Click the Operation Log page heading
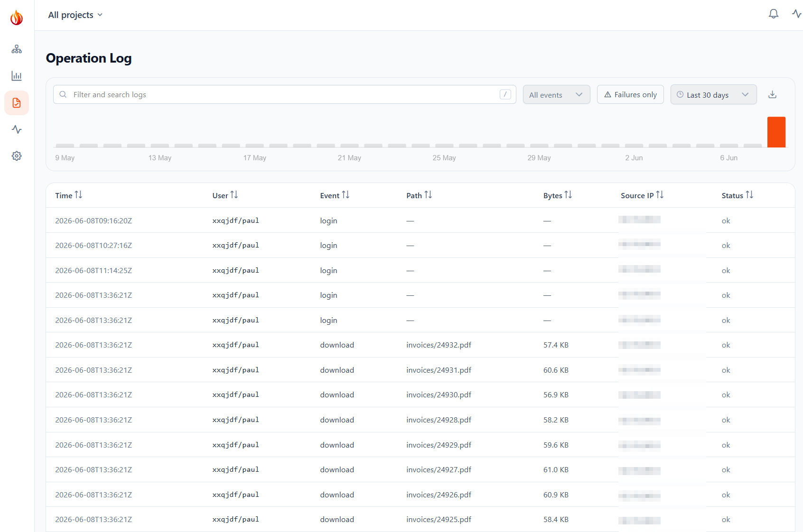 tap(89, 58)
